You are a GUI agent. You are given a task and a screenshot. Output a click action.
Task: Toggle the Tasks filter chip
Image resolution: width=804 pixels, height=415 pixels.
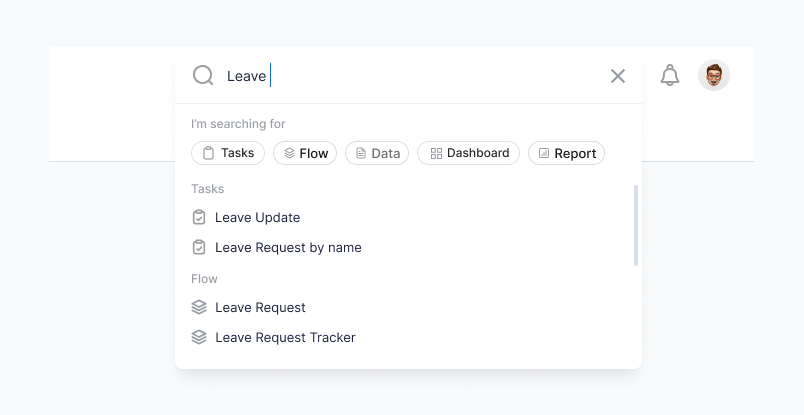pyautogui.click(x=228, y=153)
